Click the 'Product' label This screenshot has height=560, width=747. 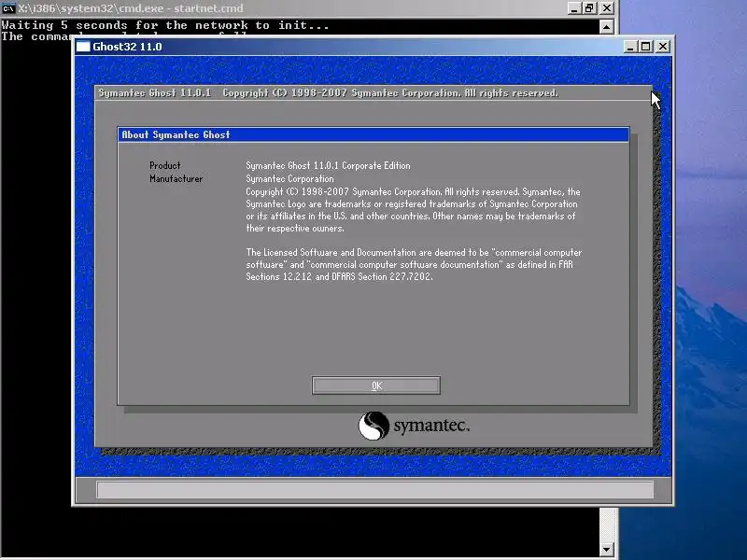165,165
